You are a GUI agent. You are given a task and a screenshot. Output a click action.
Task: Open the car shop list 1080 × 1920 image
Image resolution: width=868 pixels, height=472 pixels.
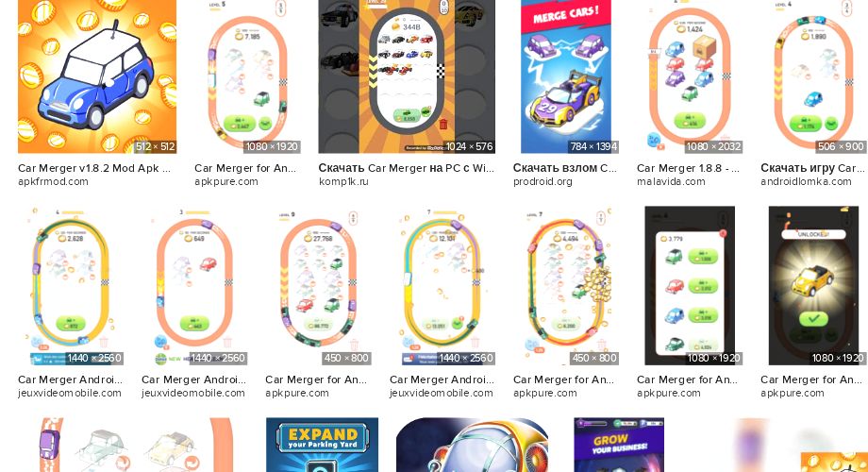[690, 285]
